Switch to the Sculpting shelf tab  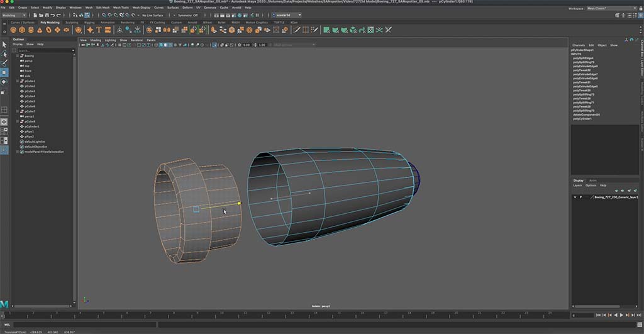pos(72,22)
